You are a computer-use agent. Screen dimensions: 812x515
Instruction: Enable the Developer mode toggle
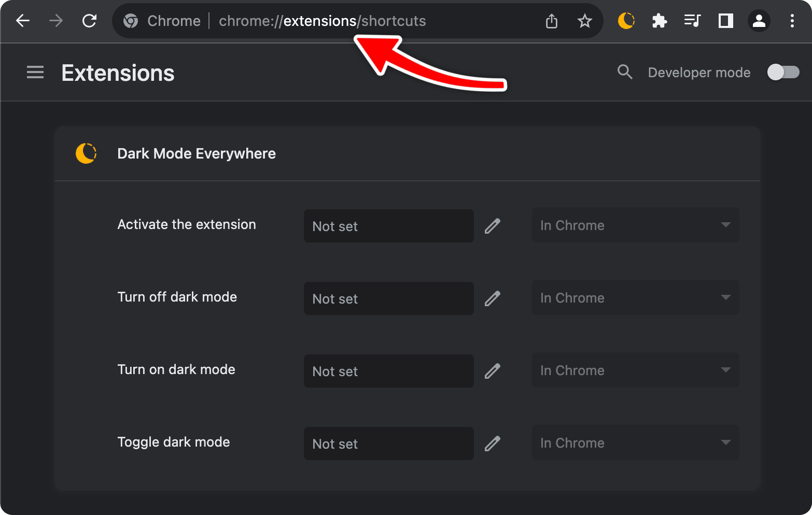click(x=783, y=72)
